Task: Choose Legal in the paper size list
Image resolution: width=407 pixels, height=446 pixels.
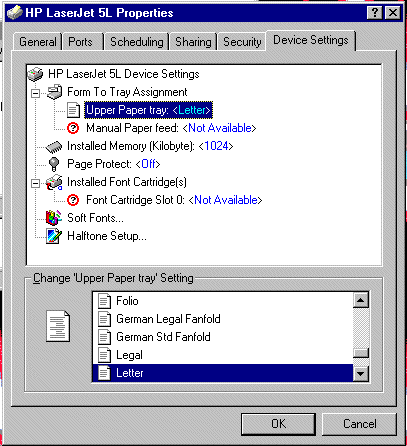Action: click(x=223, y=355)
